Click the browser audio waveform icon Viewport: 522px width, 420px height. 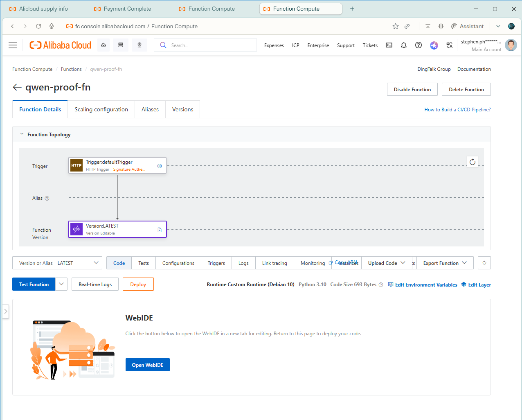[x=441, y=26]
